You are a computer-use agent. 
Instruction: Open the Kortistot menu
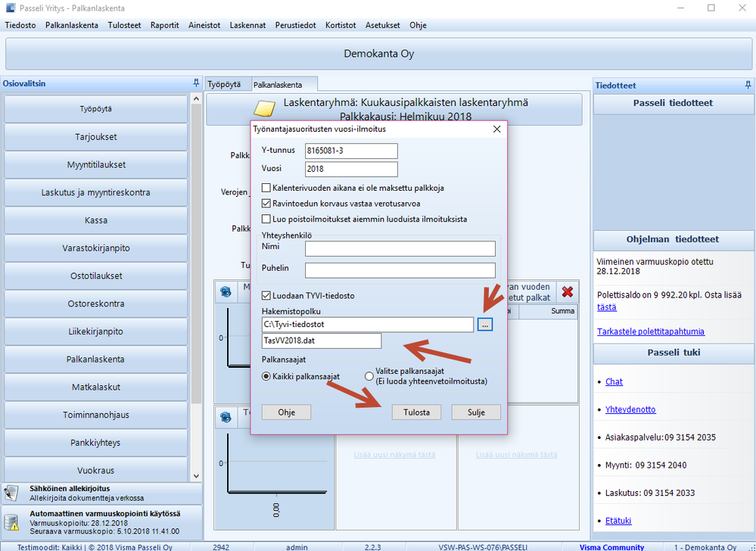(x=341, y=25)
